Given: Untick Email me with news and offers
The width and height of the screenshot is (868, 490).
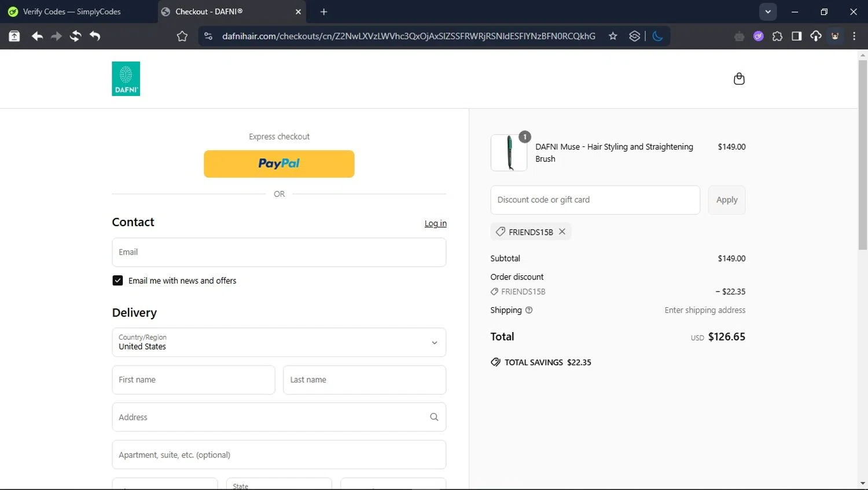Looking at the screenshot, I should click(117, 281).
